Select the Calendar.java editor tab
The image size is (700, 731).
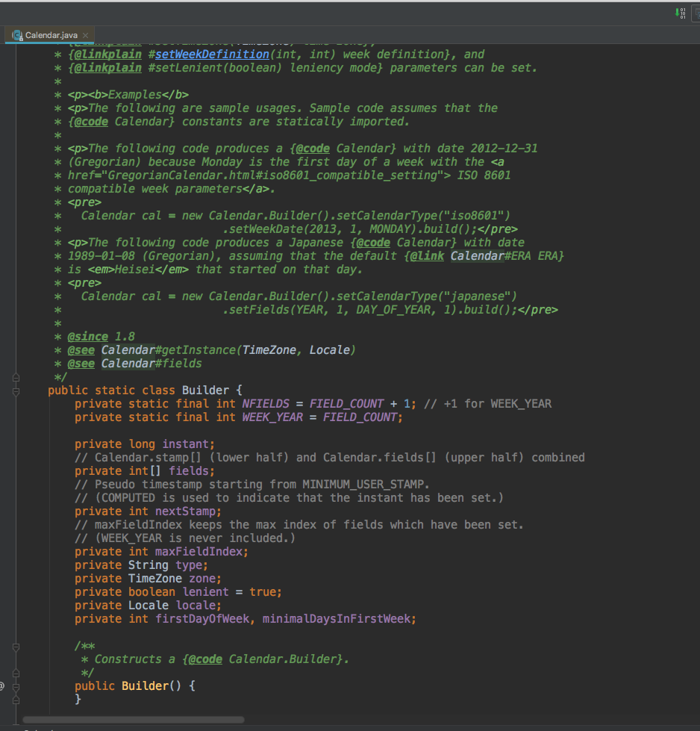click(x=49, y=35)
